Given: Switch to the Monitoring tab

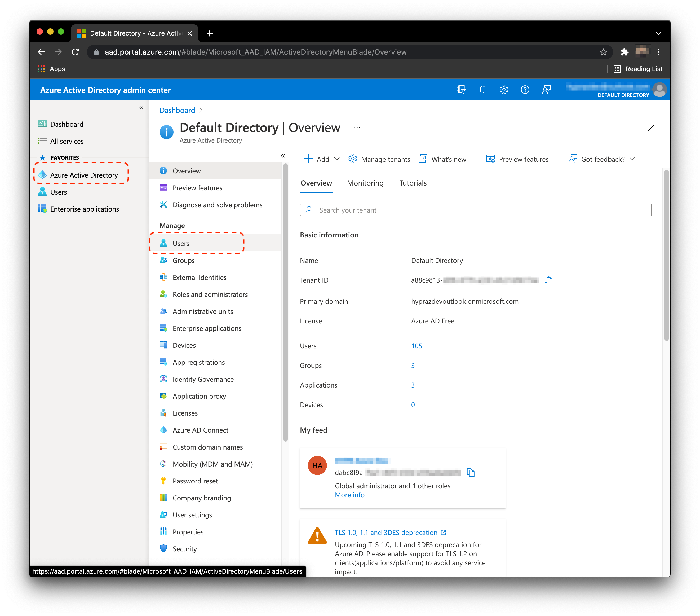Looking at the screenshot, I should tap(365, 183).
